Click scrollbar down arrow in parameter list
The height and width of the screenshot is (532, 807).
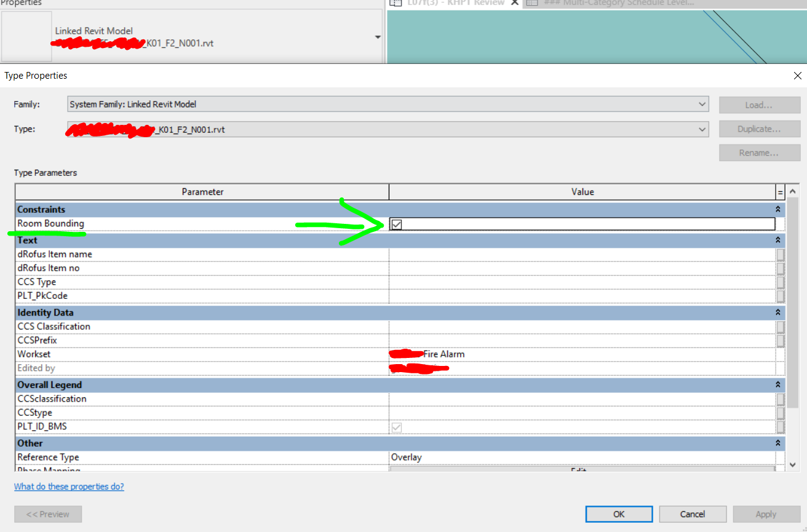coord(792,465)
